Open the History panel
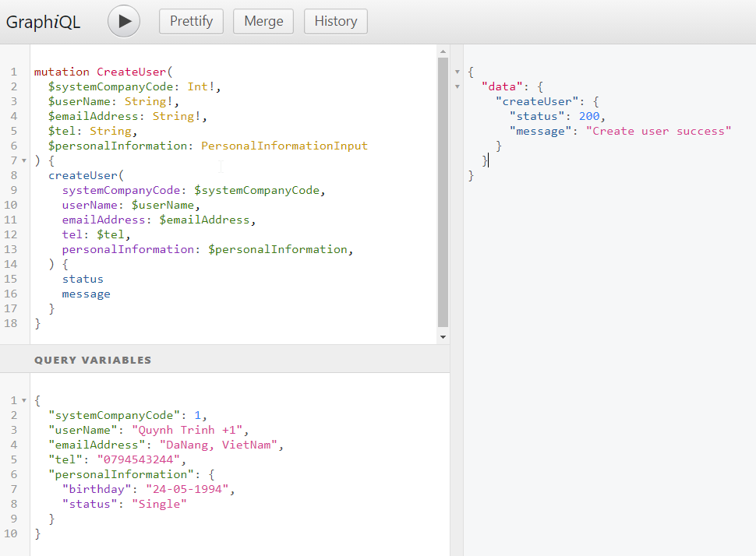This screenshot has height=556, width=756. [x=335, y=21]
